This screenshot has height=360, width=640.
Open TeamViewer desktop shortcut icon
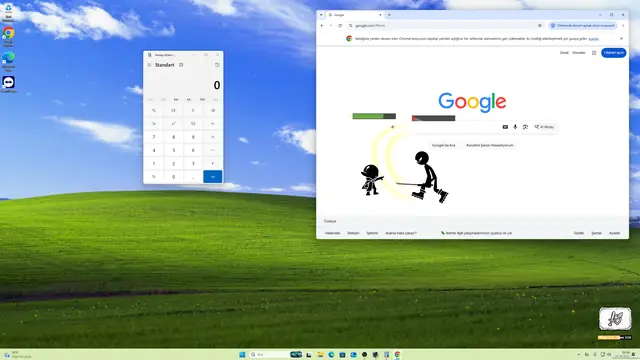click(8, 84)
